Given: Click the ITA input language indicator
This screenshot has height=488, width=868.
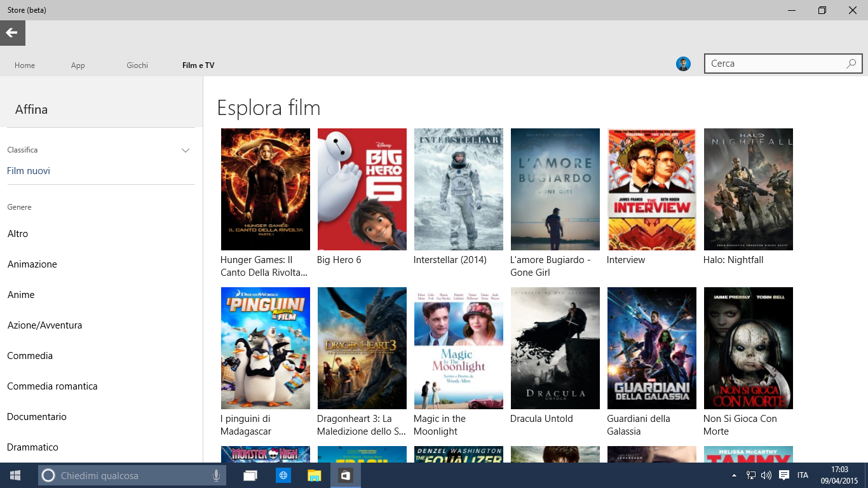Looking at the screenshot, I should coord(803,475).
